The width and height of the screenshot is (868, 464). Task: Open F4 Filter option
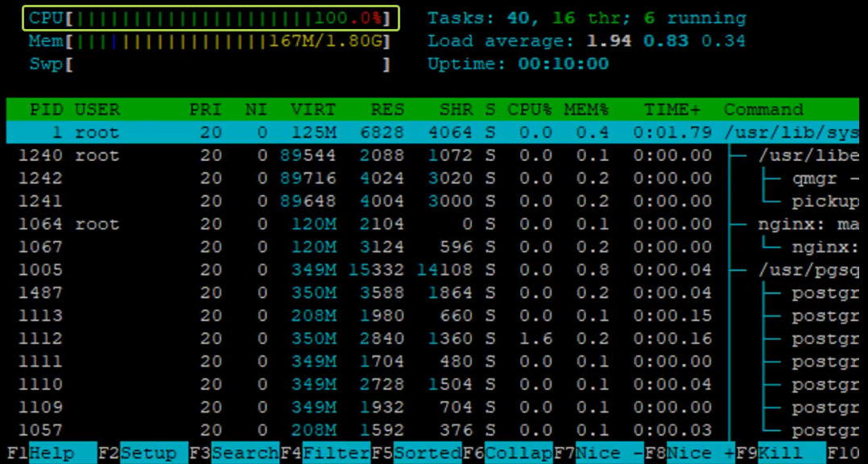click(325, 454)
